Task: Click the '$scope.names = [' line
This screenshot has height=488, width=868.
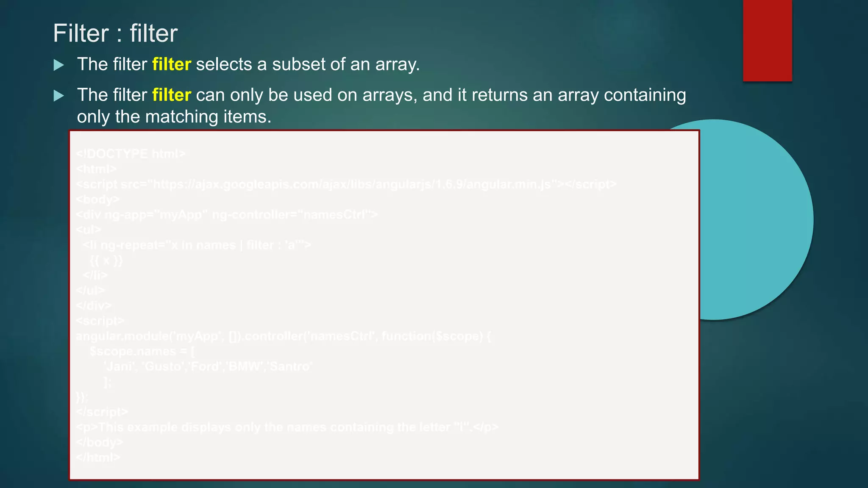Action: click(x=142, y=352)
